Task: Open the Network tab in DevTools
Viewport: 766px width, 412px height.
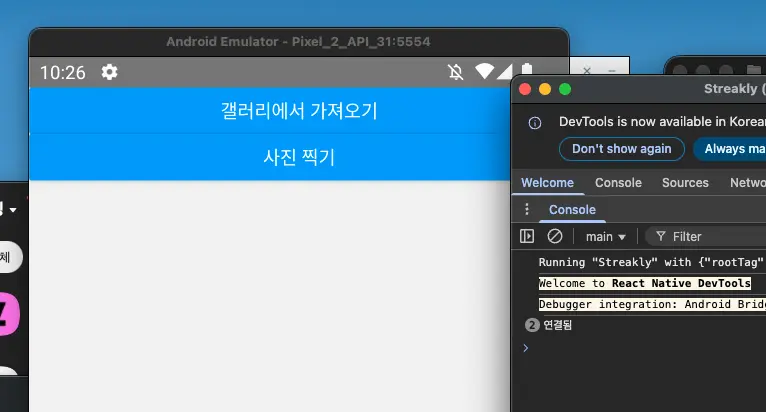Action: click(747, 183)
